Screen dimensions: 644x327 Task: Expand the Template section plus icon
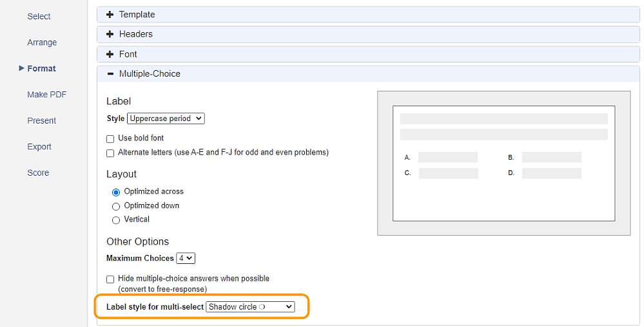110,15
